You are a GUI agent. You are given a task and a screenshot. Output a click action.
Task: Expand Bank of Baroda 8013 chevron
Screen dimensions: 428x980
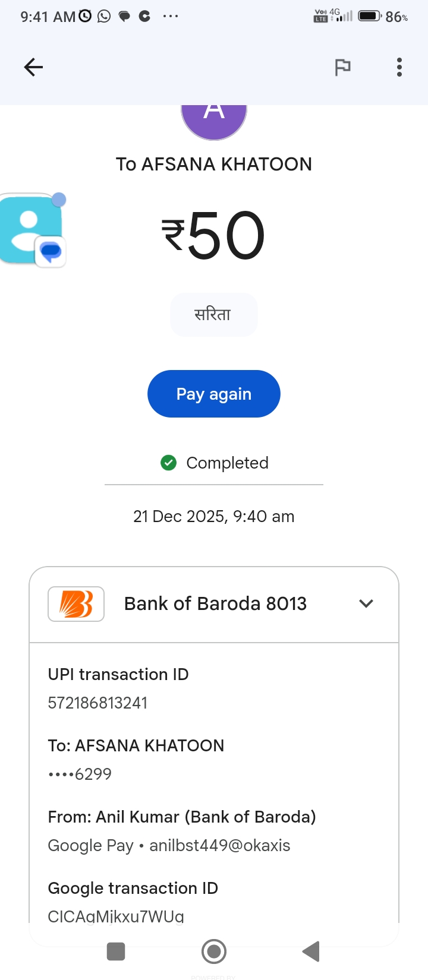pyautogui.click(x=366, y=603)
